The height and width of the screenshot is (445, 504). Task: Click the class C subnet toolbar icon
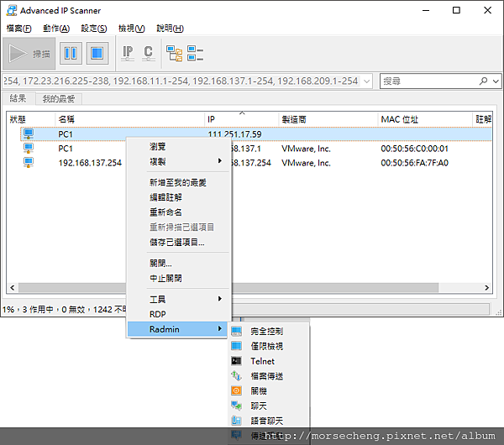coord(148,54)
